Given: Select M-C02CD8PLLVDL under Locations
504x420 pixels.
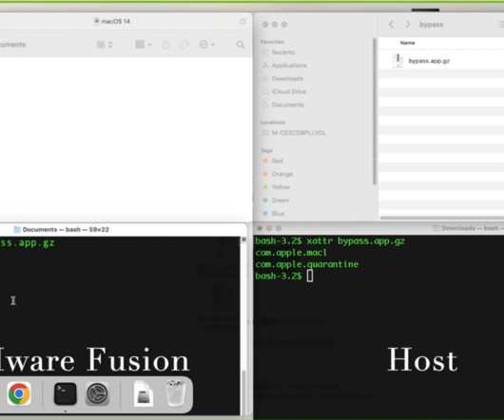Looking at the screenshot, I should (299, 133).
